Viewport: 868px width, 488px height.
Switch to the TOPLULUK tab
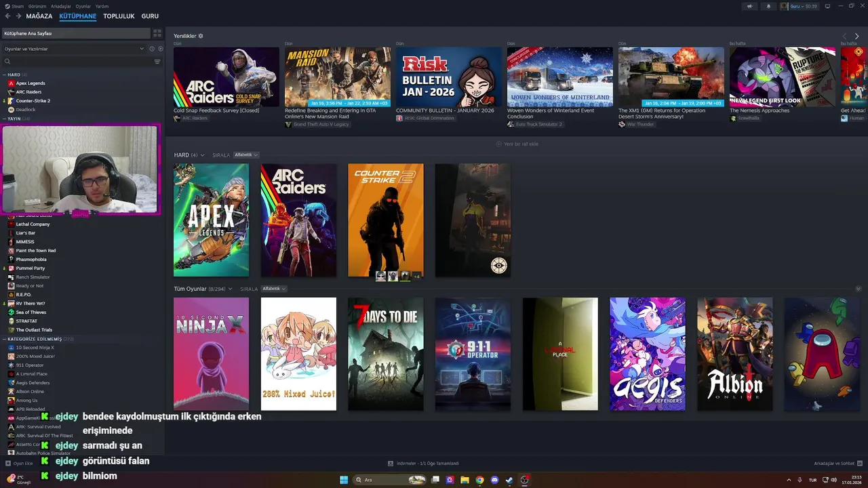[x=119, y=16]
